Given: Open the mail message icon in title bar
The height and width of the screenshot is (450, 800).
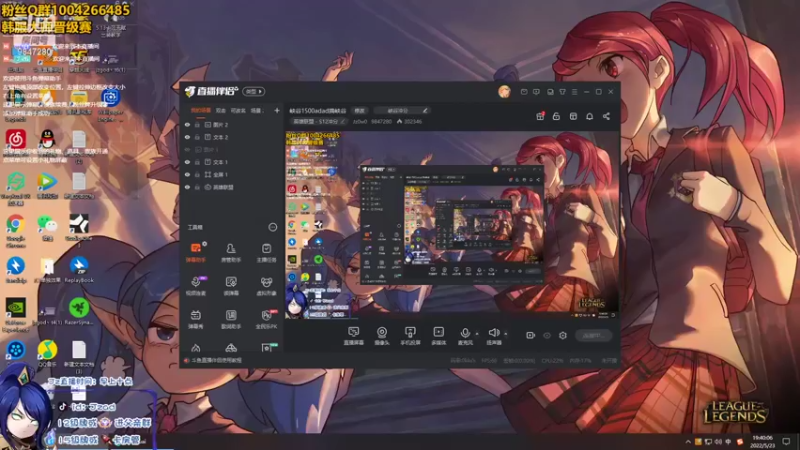Looking at the screenshot, I should tap(524, 92).
